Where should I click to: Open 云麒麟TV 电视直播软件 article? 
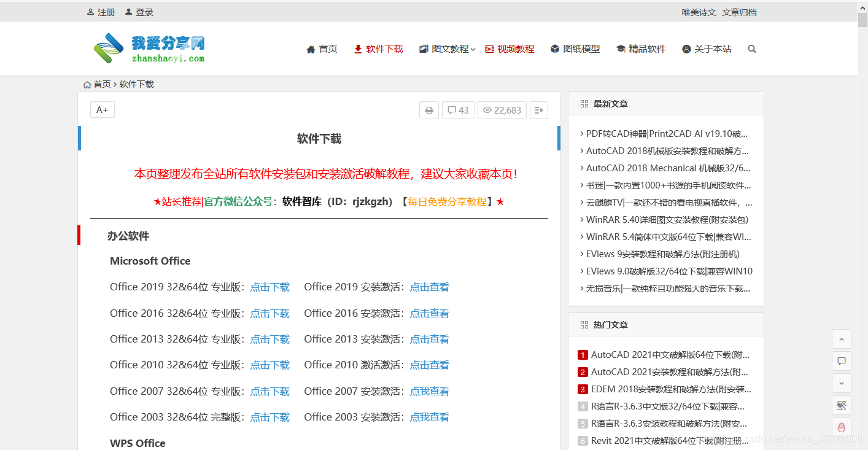click(668, 203)
